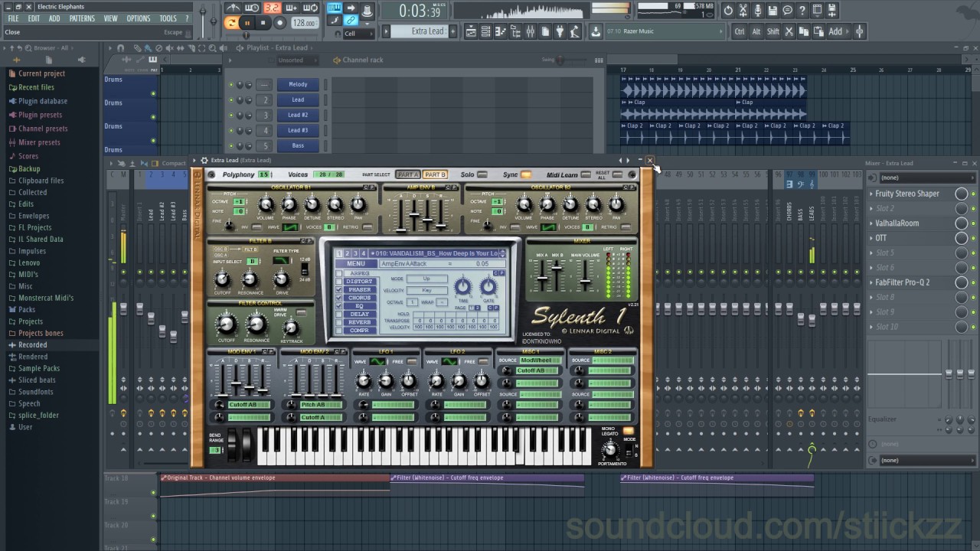Expand the Fruity Stereo Shaper mixer slot
Viewport: 980px width, 551px height.
tap(871, 194)
